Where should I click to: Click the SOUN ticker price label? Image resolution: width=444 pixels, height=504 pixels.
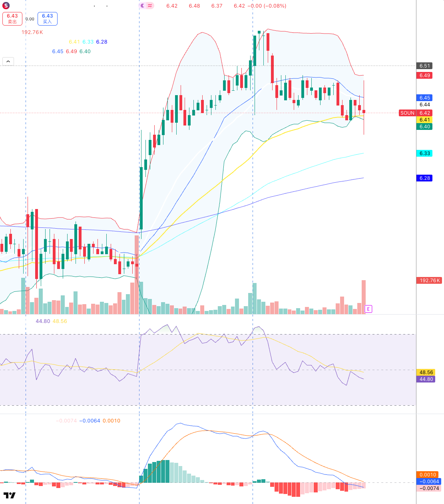407,113
